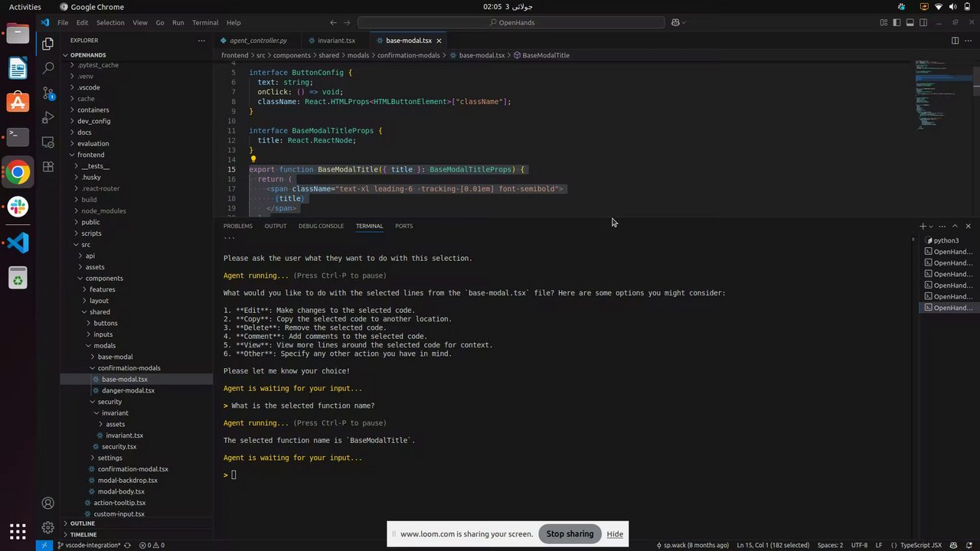
Task: Click the Hide link in the sharing bar
Action: (x=615, y=534)
